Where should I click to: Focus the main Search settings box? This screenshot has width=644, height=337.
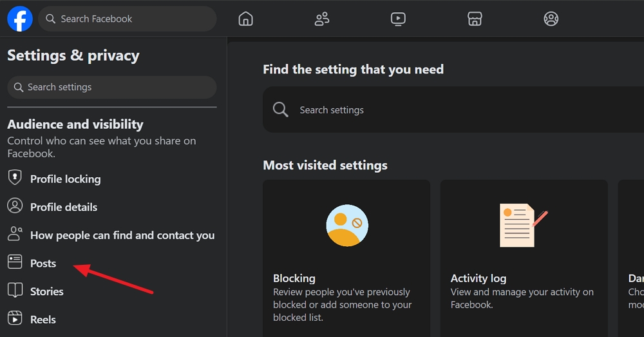pyautogui.click(x=453, y=110)
